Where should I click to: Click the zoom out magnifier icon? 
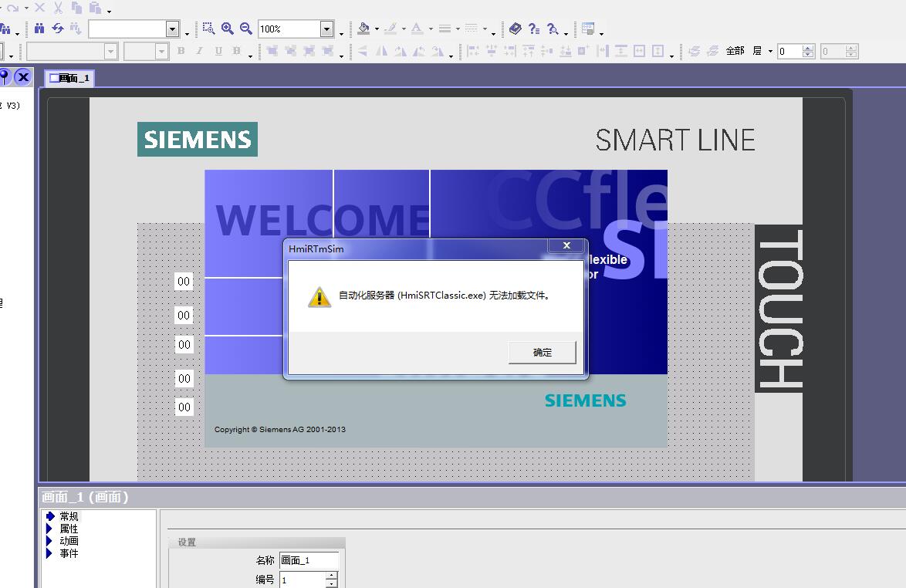click(246, 29)
